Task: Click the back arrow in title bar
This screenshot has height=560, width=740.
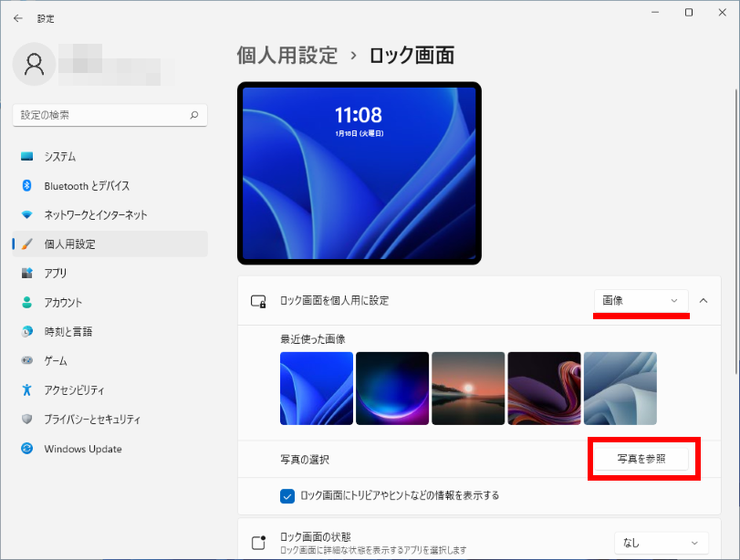Action: click(x=17, y=18)
